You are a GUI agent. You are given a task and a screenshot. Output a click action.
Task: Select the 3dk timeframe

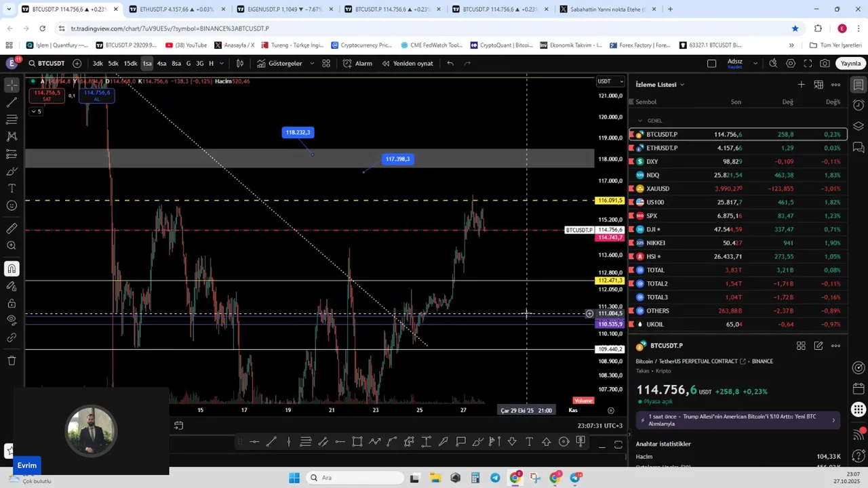click(x=98, y=63)
